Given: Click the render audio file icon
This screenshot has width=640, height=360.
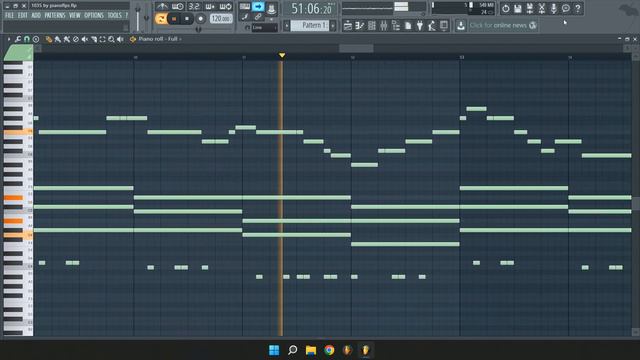Looking at the screenshot, I should (x=530, y=8).
